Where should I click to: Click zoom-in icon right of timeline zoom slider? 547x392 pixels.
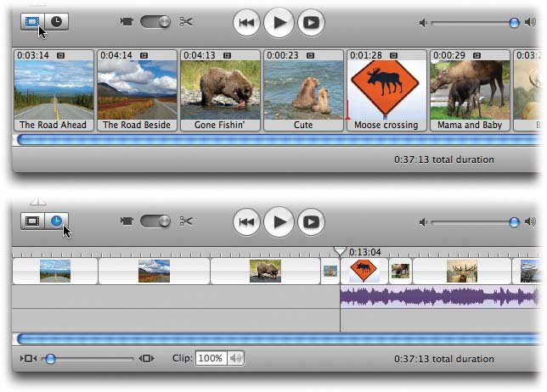click(147, 359)
